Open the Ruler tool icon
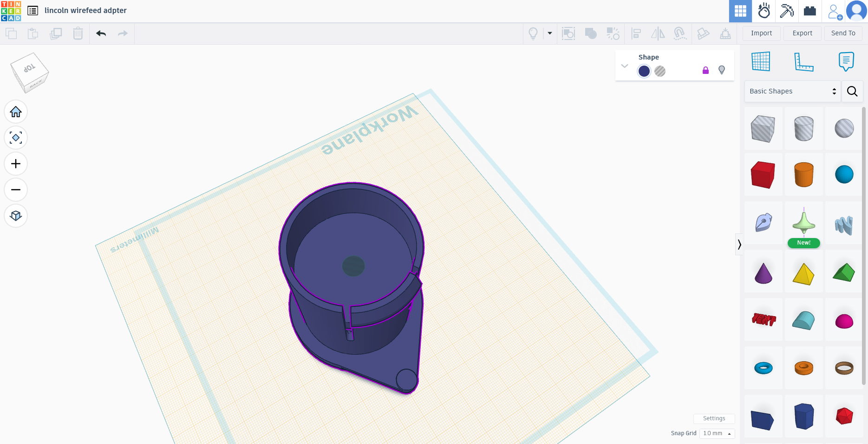Screen dimensions: 868x444 [x=803, y=61]
